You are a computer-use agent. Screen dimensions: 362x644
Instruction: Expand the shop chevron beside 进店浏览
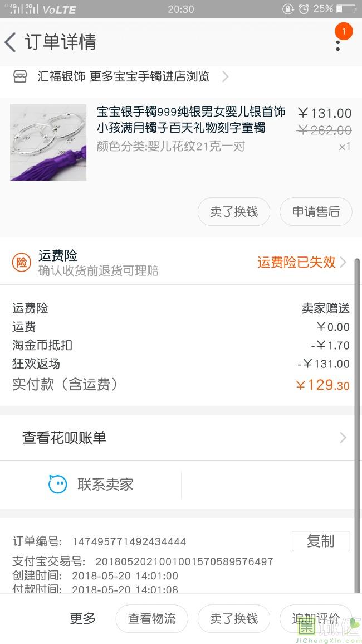point(225,76)
